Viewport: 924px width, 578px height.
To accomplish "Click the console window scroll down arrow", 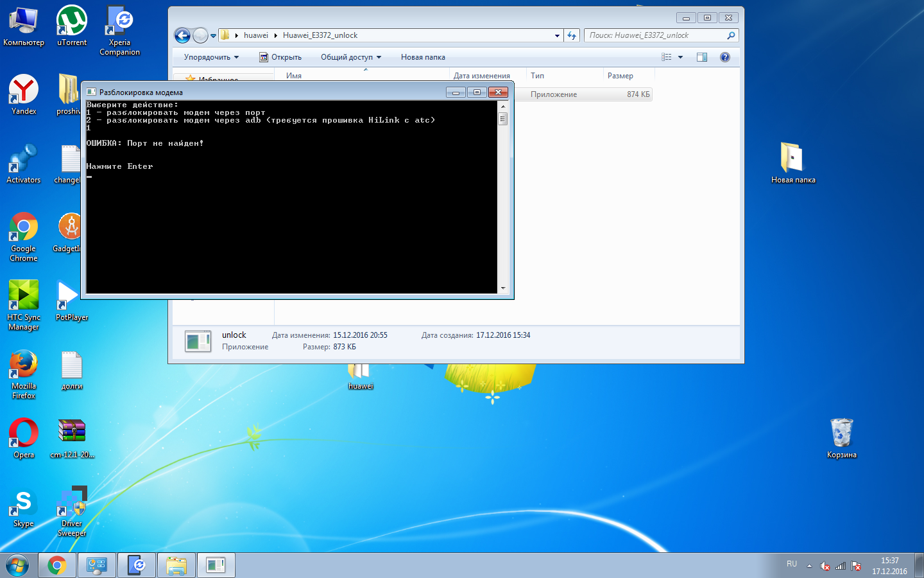I will pyautogui.click(x=503, y=288).
